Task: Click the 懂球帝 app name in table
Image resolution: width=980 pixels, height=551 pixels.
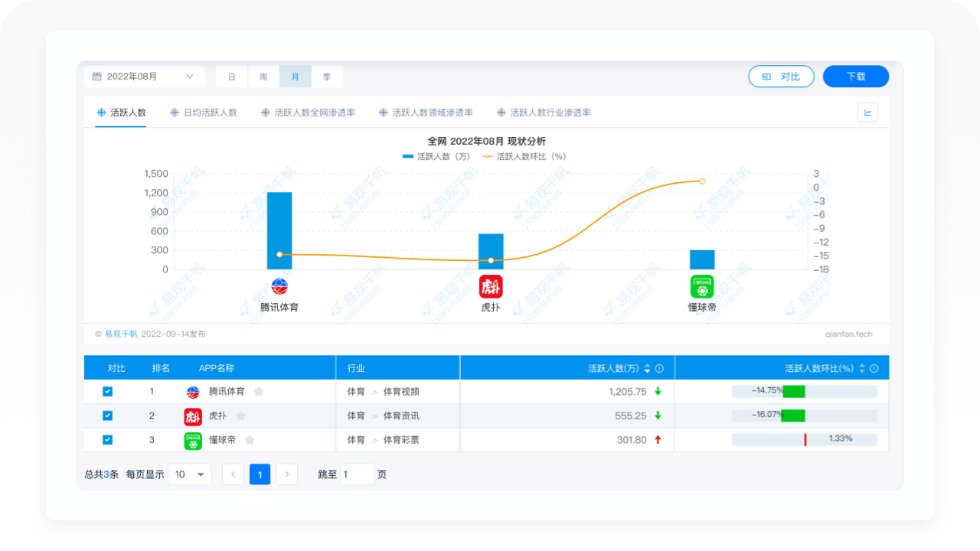Action: [x=222, y=441]
